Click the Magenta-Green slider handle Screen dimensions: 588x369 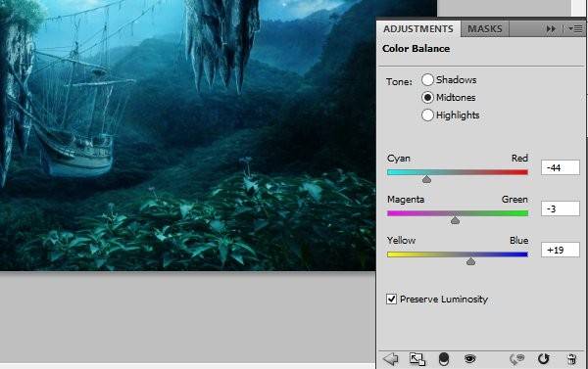(455, 220)
